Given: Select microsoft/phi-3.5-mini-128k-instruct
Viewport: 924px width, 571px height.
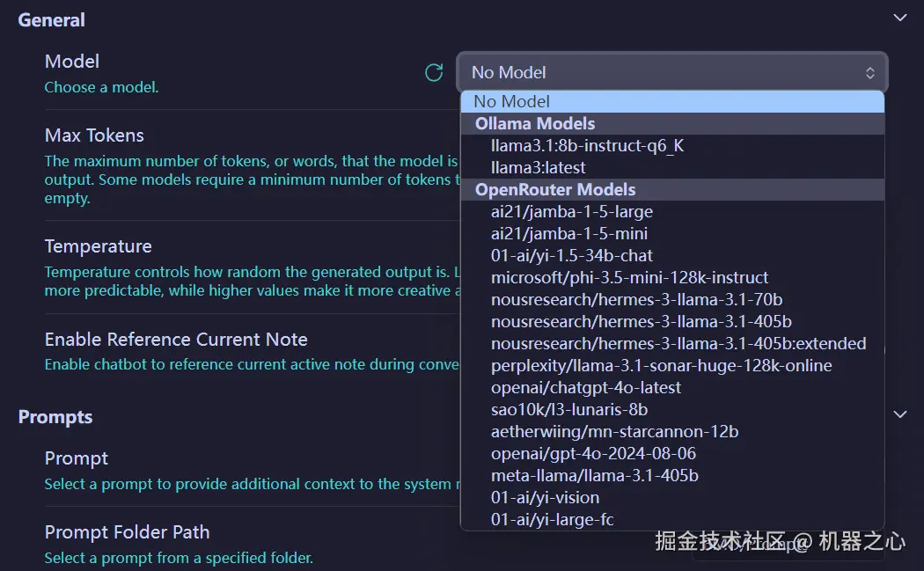Looking at the screenshot, I should click(629, 277).
